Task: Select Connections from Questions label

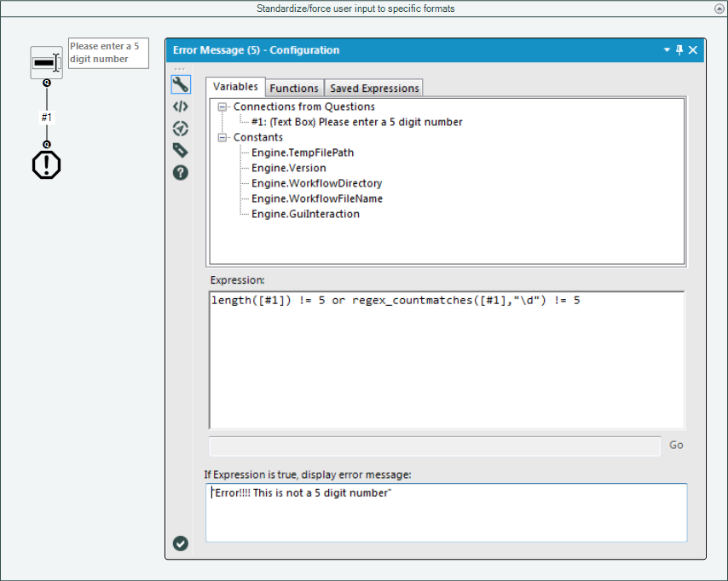Action: [x=304, y=106]
